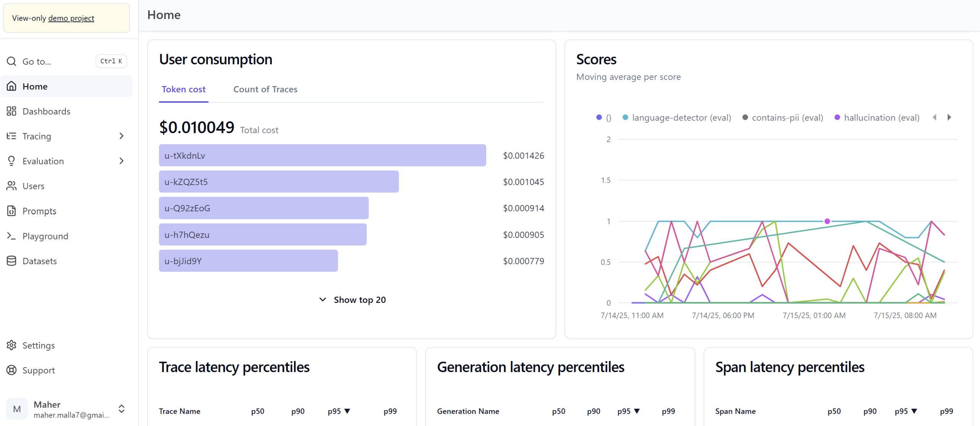Screen dimensions: 980x426
Task: Open the demo project link
Action: pos(71,18)
